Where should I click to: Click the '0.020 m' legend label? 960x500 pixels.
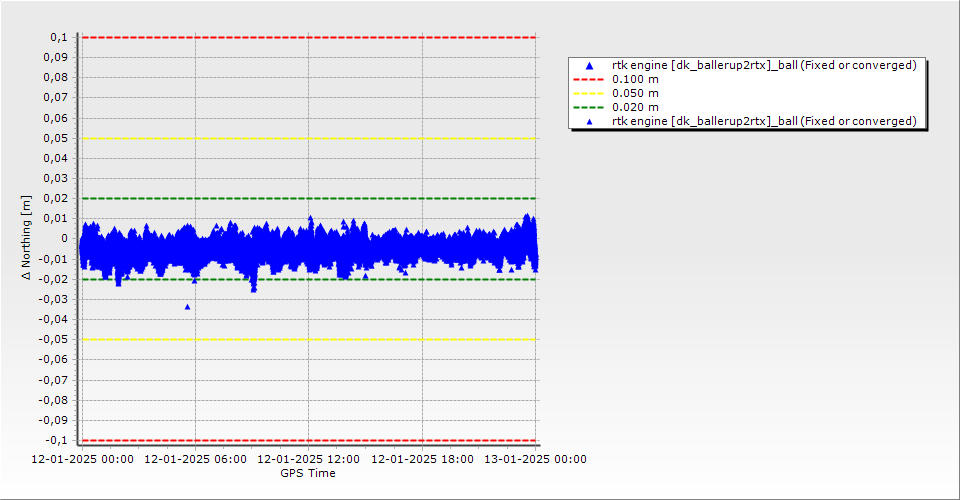coord(636,108)
